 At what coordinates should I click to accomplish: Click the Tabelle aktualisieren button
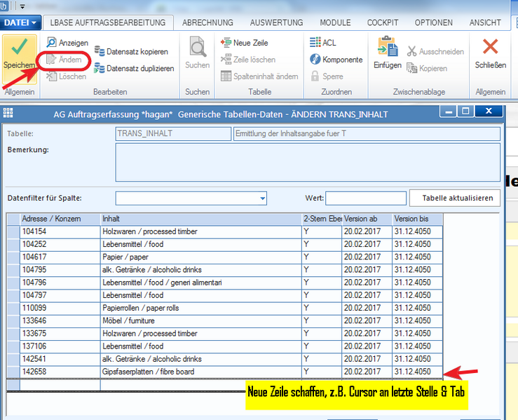[455, 198]
